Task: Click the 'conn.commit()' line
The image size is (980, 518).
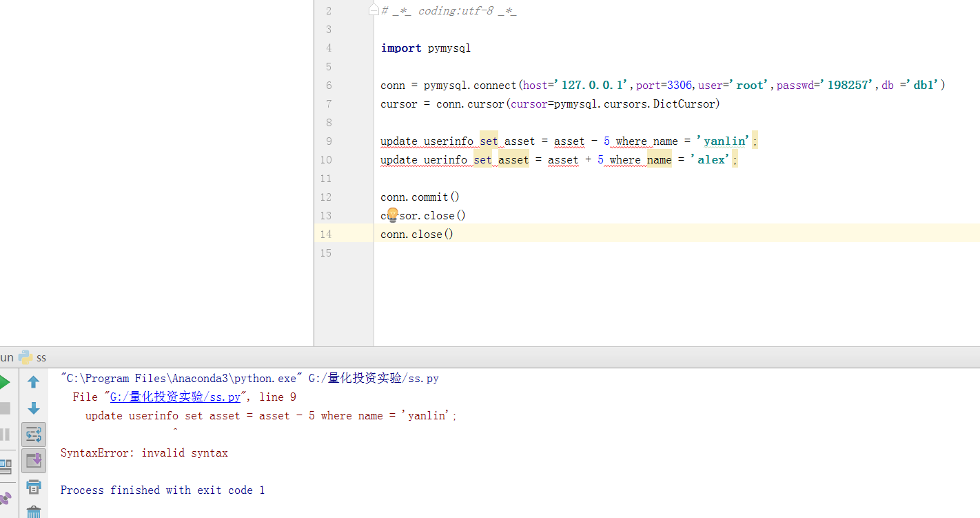Action: pos(420,197)
